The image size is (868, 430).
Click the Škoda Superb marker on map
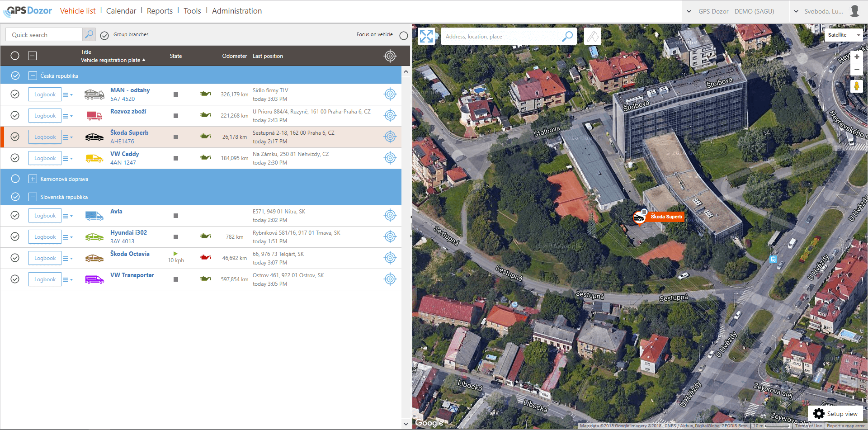pyautogui.click(x=639, y=217)
